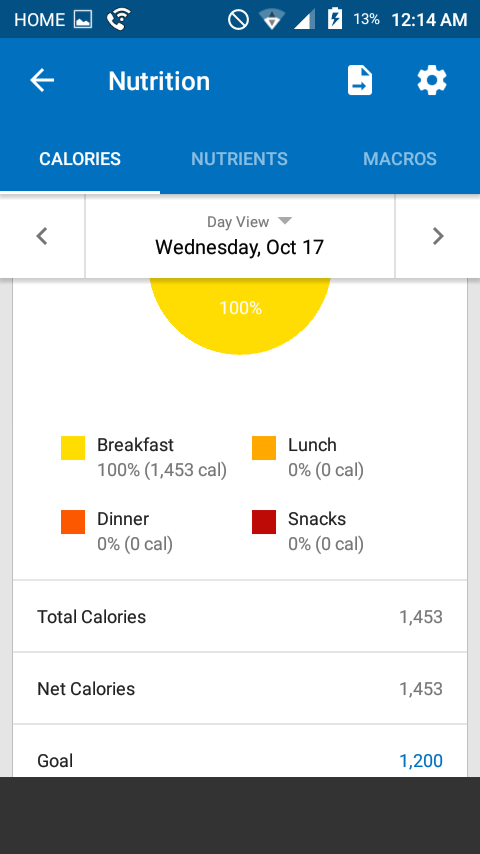Go to next day with right chevron
480x854 pixels.
438,236
